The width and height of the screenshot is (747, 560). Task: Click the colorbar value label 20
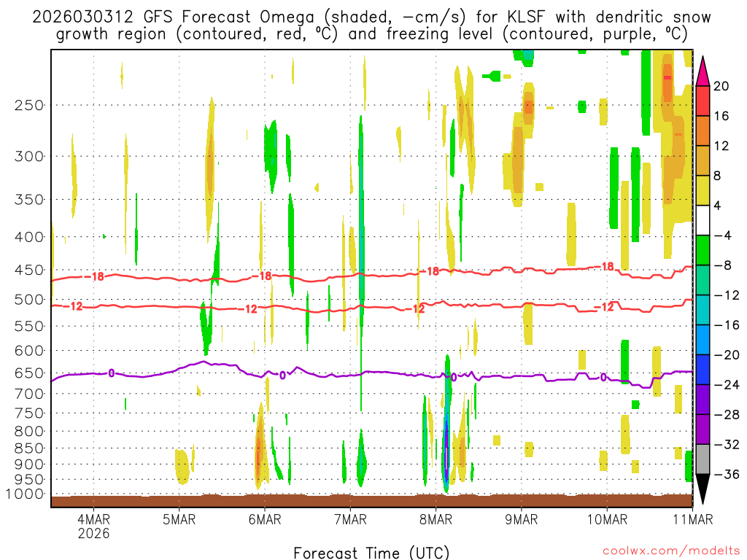coord(721,86)
